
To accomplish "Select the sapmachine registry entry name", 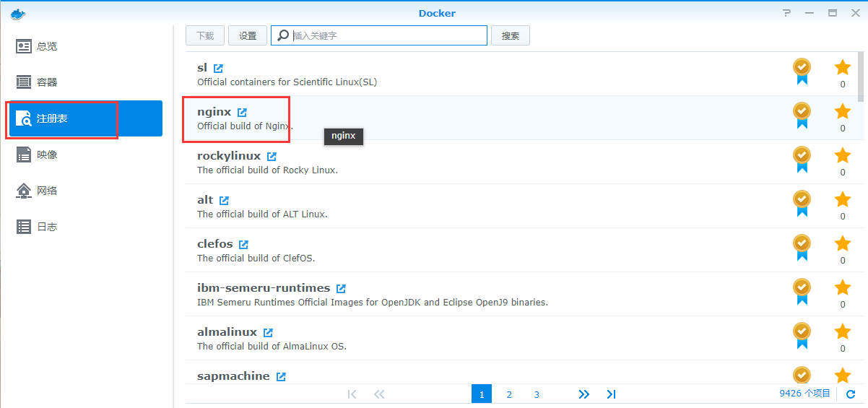I will tap(233, 376).
